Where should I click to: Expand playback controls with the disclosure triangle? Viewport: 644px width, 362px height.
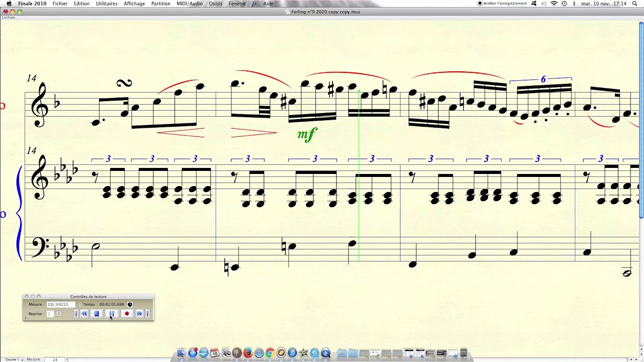pos(25,318)
